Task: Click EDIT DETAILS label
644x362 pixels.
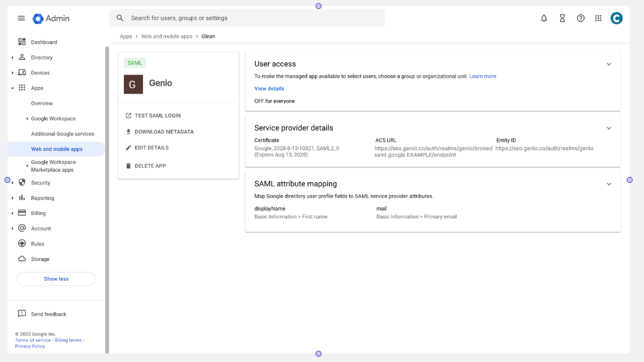Action: click(x=151, y=148)
